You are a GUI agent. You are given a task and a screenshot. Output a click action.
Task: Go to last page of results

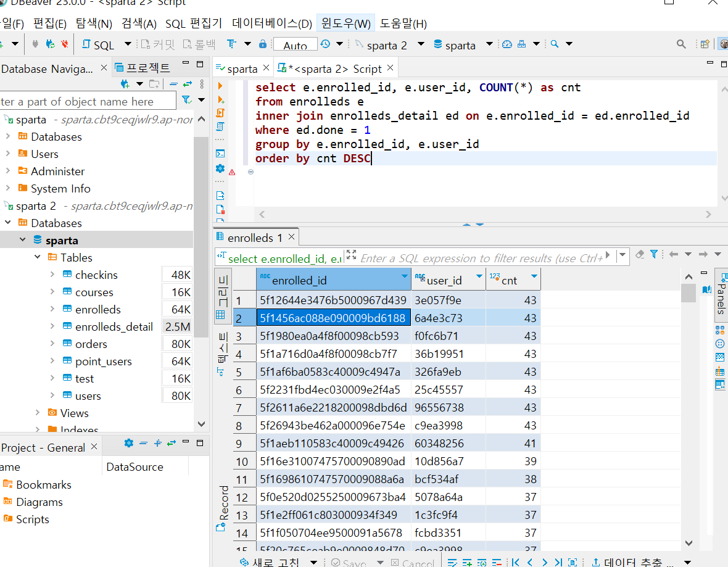point(558,562)
